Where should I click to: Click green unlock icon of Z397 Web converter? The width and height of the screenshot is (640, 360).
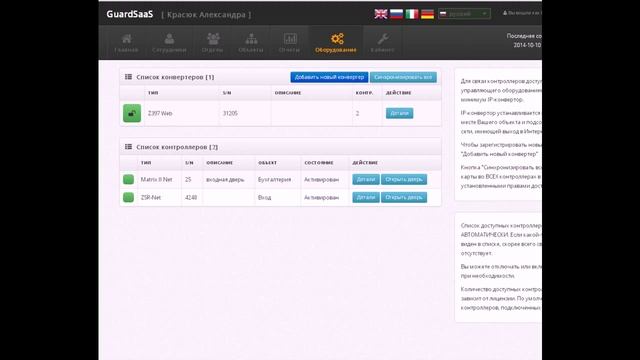coord(132,113)
